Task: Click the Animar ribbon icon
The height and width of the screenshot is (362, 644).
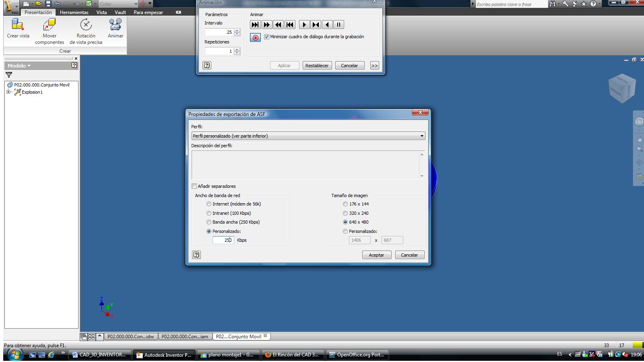Action: coord(116,26)
